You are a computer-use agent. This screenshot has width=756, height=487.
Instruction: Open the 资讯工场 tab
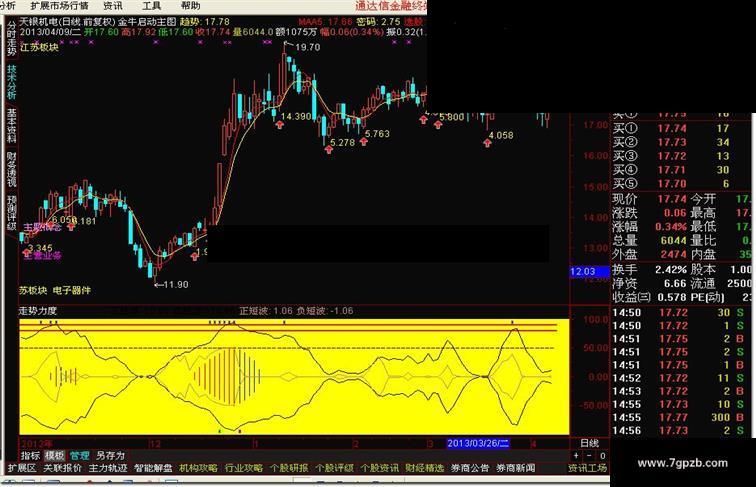coord(587,468)
